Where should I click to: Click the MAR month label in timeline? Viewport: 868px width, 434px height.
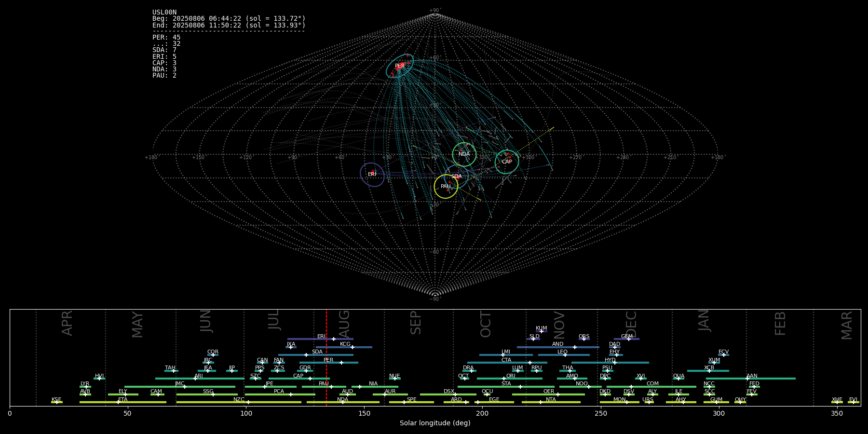[x=847, y=325]
